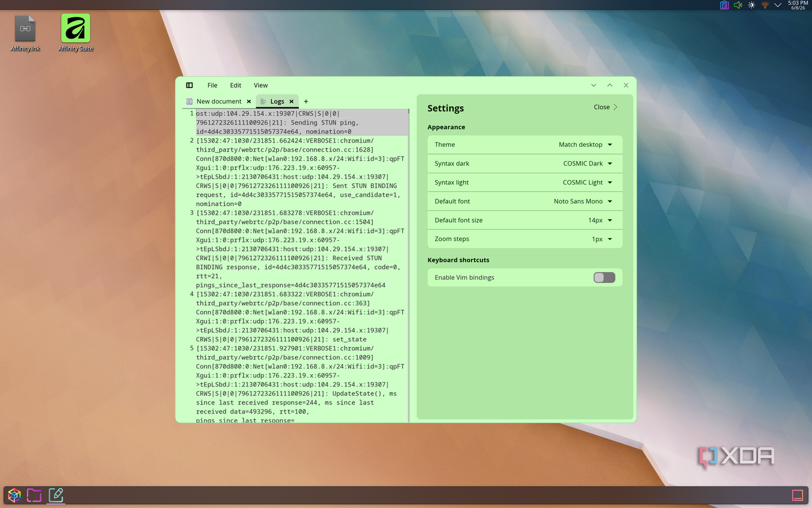The height and width of the screenshot is (508, 812).
Task: Click the 'UpdateState(), ms' log text
Action: pyautogui.click(x=364, y=394)
